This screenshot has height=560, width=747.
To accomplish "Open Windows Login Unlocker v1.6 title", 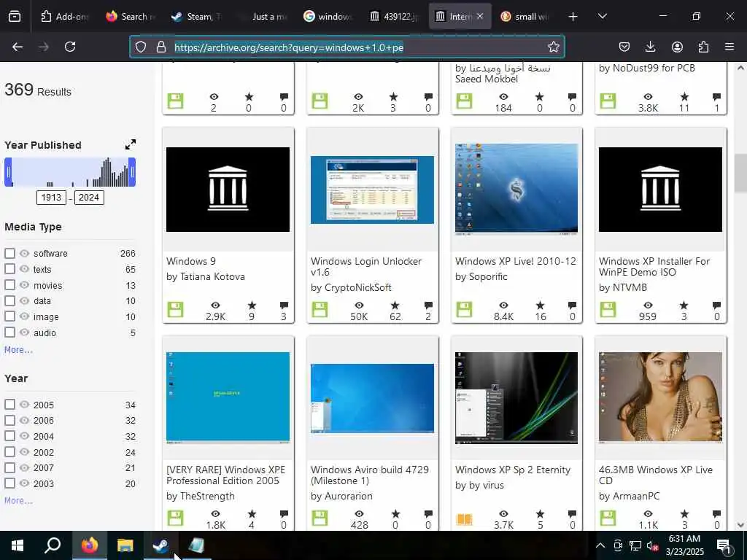I will click(366, 267).
